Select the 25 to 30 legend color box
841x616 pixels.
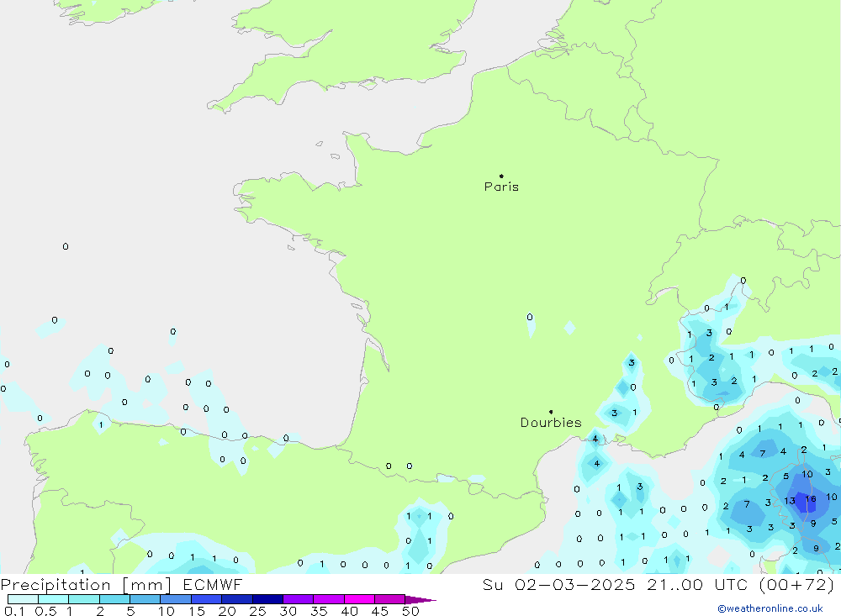[x=267, y=599]
